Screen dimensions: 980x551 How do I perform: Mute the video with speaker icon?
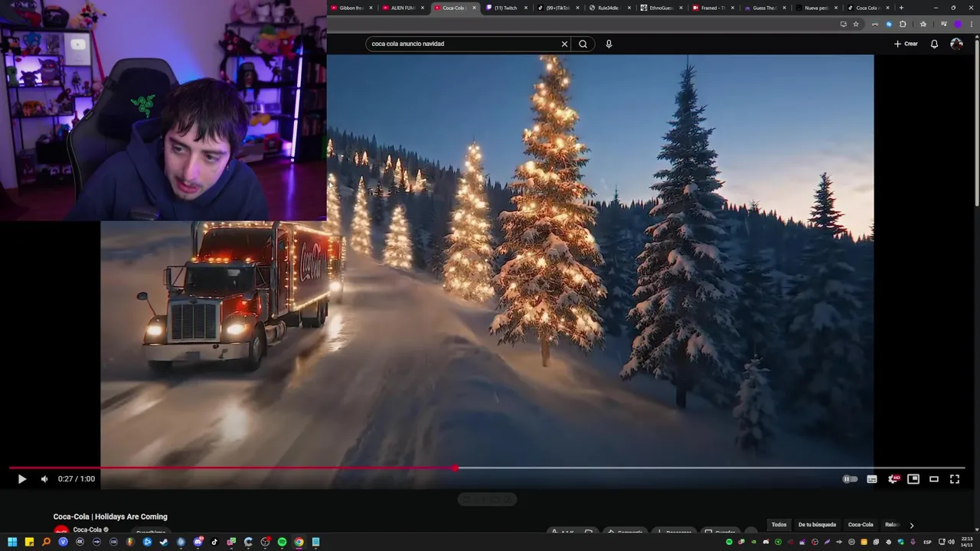[44, 479]
